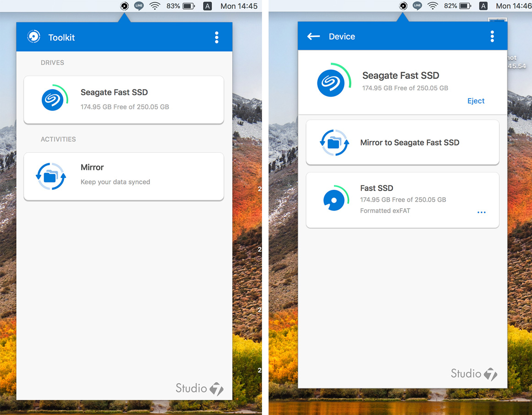
Task: Click free space text under Fast SSD volume
Action: pyautogui.click(x=403, y=199)
